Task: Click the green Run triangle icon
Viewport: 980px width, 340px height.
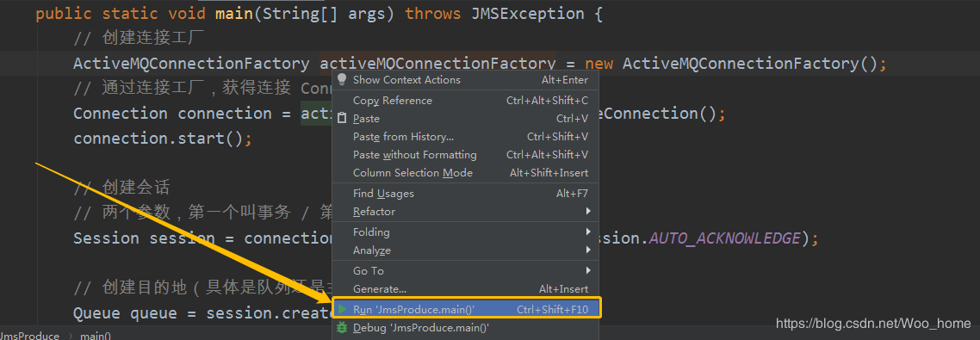Action: pyautogui.click(x=341, y=309)
